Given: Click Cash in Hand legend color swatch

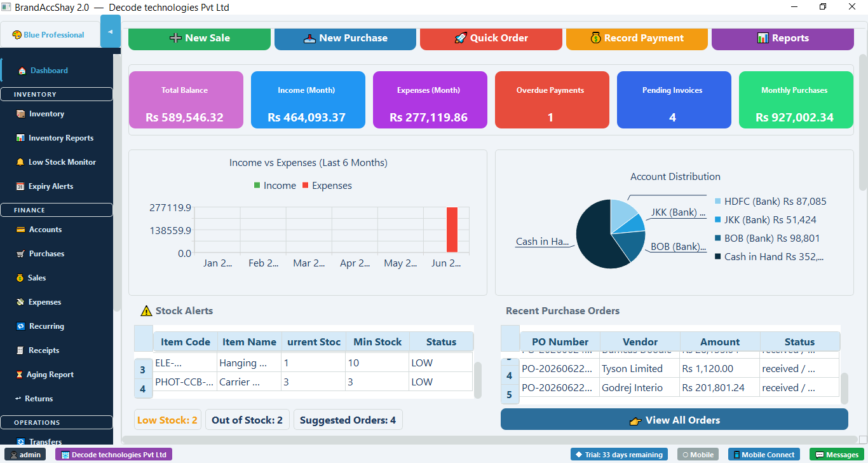Looking at the screenshot, I should coord(718,257).
